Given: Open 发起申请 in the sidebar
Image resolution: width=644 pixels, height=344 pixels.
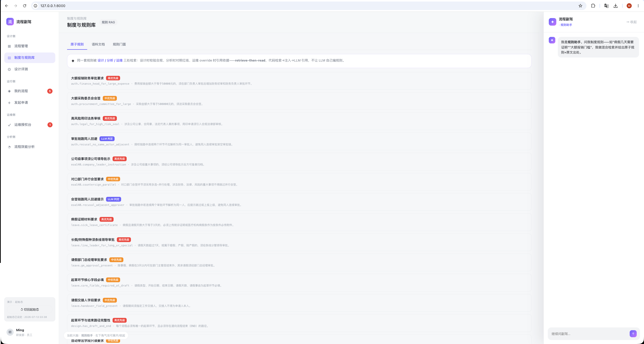Looking at the screenshot, I should (x=30, y=103).
